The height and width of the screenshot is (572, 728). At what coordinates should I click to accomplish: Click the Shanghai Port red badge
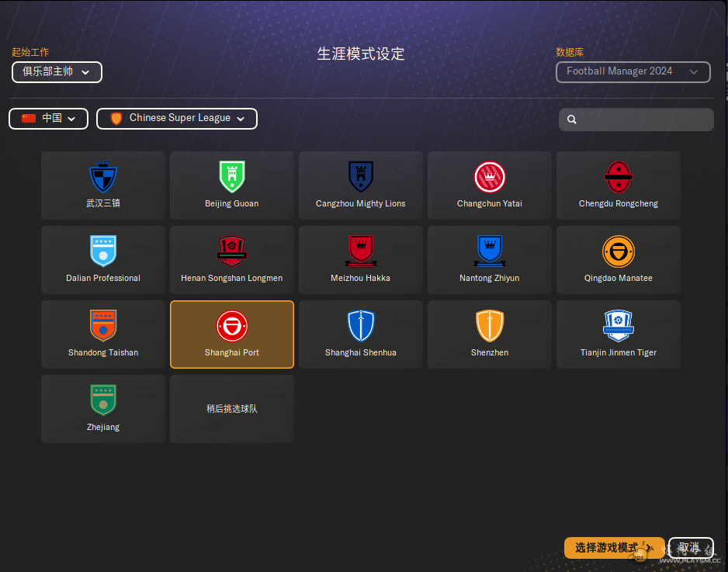[232, 326]
